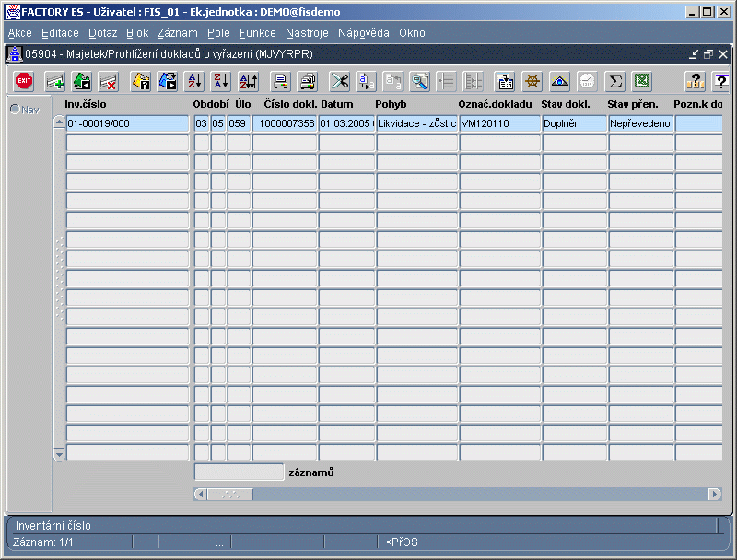Open the custom sort A-Z arrows icon

249,81
